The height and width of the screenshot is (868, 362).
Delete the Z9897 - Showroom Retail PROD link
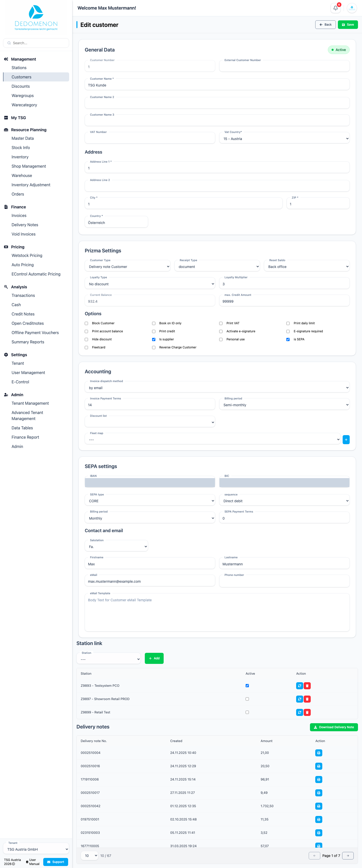coord(307,699)
